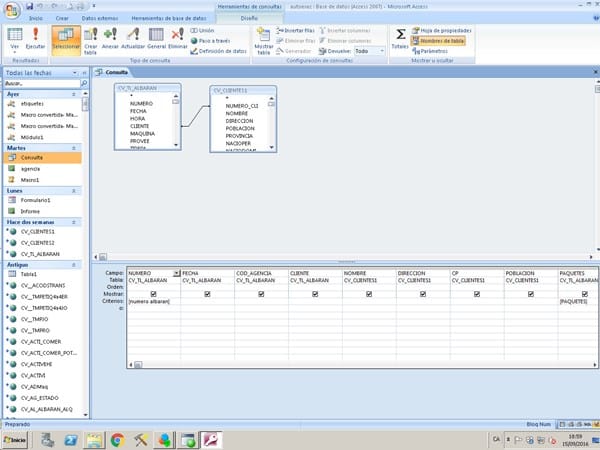
Task: Uncheck Mostrar checkbox under NUMERO column
Action: [153, 294]
